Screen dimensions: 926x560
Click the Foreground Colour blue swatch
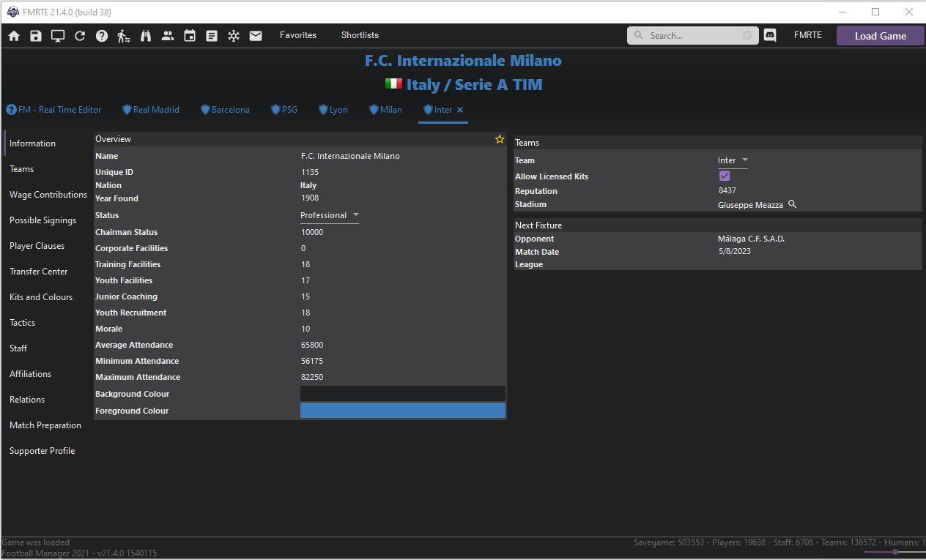point(403,411)
